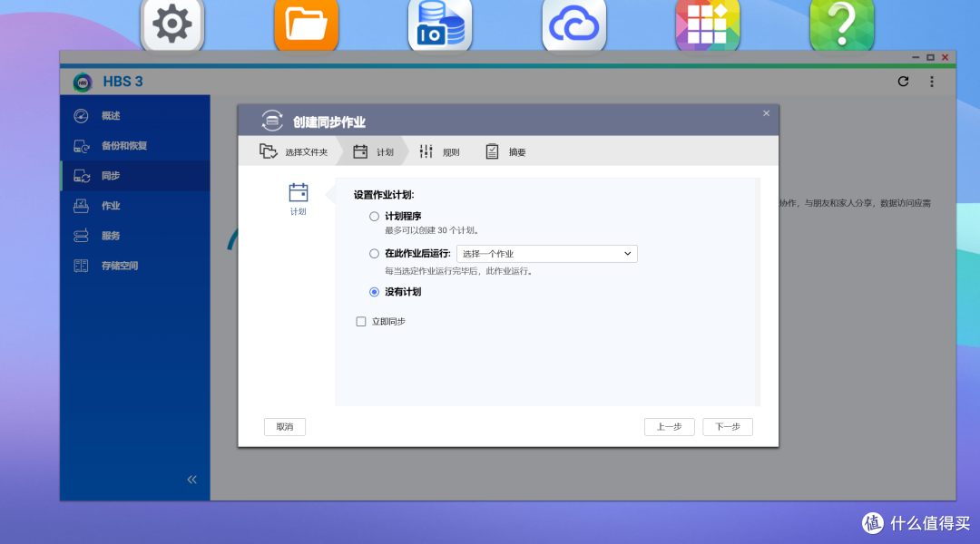
Task: Go to 规则 wizard step
Action: tap(439, 151)
